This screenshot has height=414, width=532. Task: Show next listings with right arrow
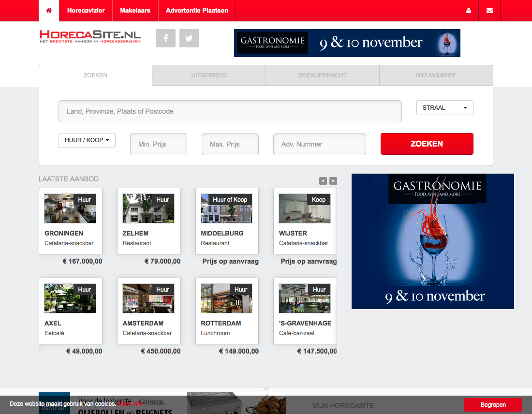click(x=333, y=181)
